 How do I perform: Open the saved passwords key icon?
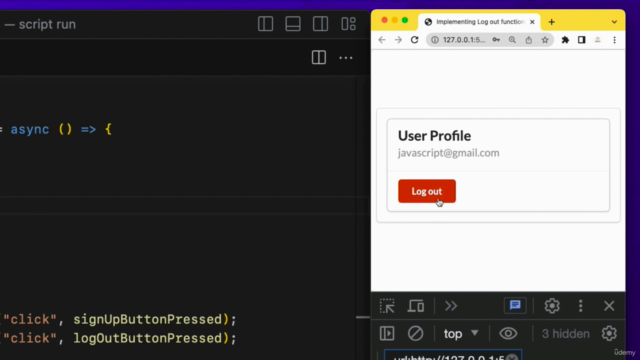coord(496,40)
